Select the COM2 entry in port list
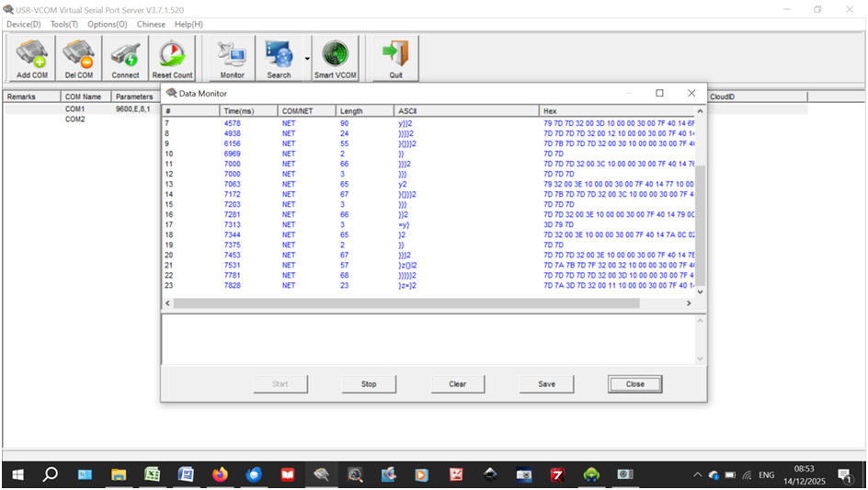 click(x=74, y=120)
